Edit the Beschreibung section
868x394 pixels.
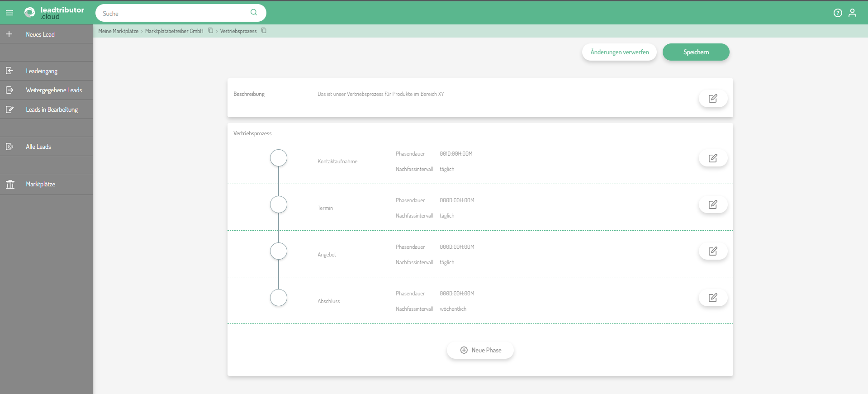[x=713, y=99]
